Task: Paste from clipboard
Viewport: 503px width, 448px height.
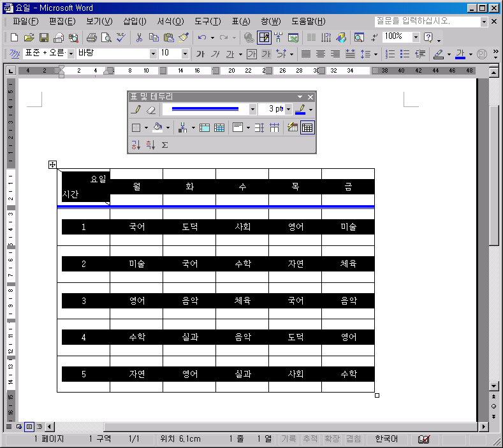Action: 169,38
